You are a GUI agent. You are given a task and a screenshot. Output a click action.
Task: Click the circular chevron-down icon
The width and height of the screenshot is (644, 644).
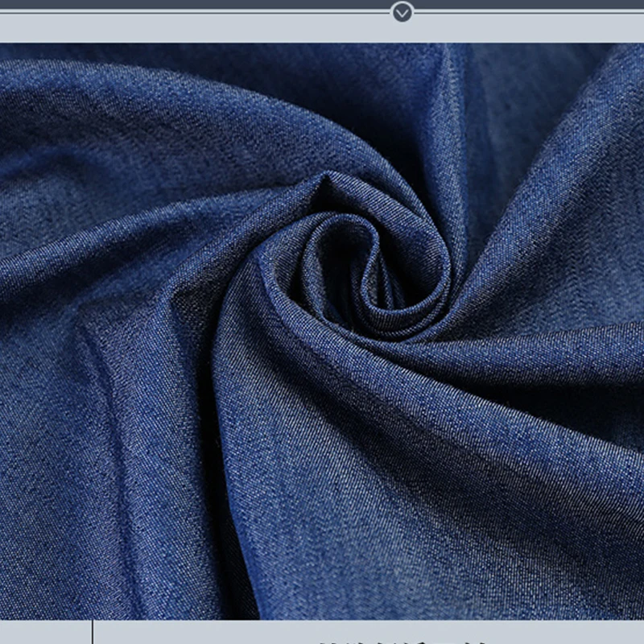pyautogui.click(x=402, y=12)
